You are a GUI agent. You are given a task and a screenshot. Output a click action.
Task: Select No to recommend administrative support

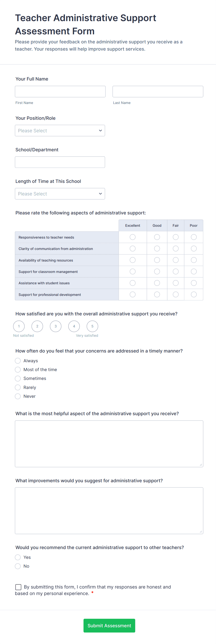17,566
